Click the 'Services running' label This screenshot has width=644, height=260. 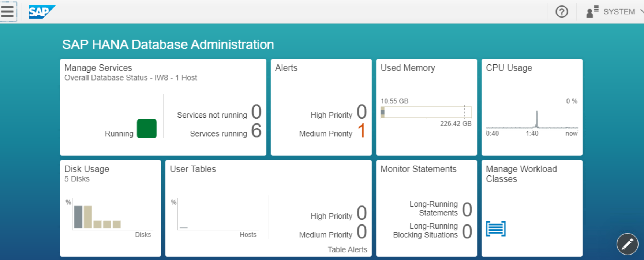(218, 134)
